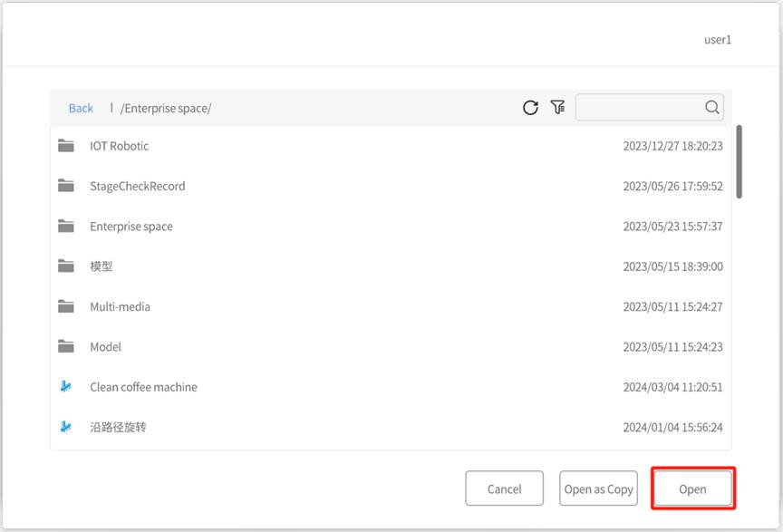
Task: Click inside the search input field
Action: tap(638, 108)
